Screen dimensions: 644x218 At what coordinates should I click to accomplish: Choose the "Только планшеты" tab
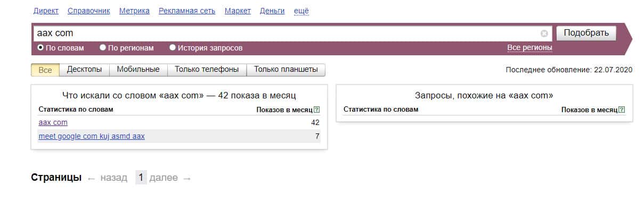(x=286, y=70)
